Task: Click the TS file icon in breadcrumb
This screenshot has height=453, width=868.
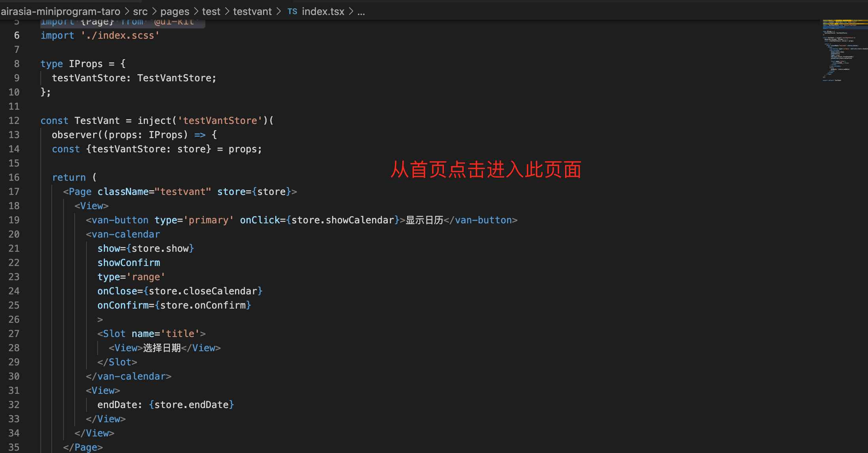Action: coord(292,11)
